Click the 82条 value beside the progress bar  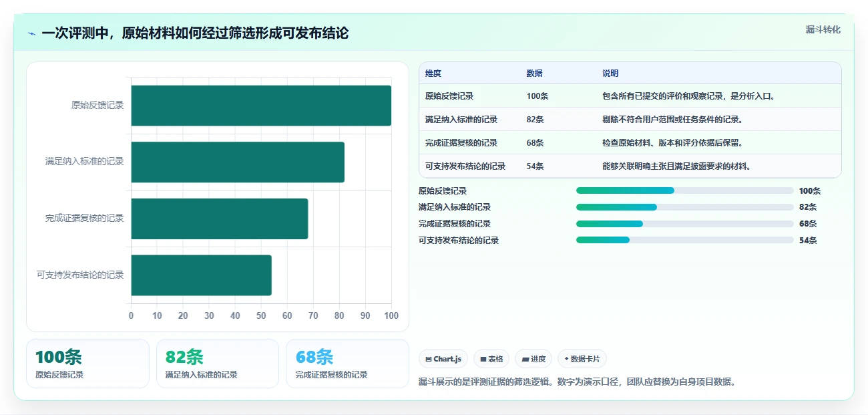[x=808, y=207]
